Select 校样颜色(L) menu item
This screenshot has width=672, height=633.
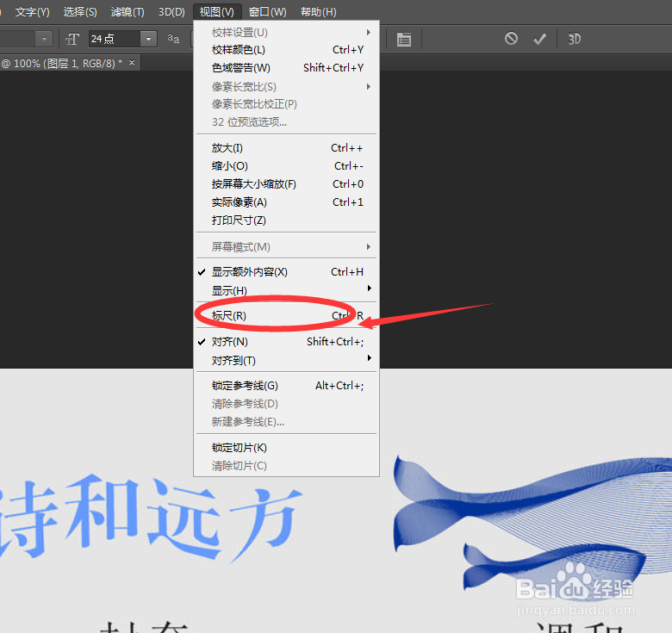click(286, 50)
